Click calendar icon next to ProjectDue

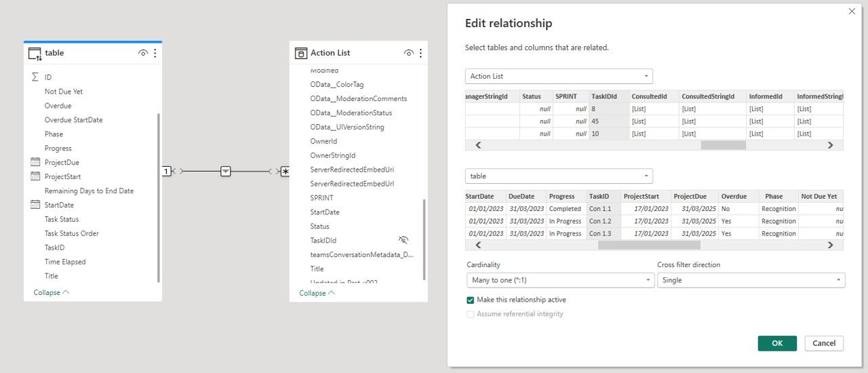tap(35, 162)
